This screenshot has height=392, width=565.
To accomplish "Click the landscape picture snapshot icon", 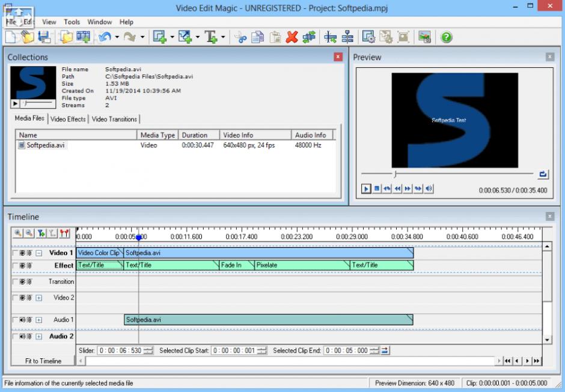I will click(x=424, y=37).
